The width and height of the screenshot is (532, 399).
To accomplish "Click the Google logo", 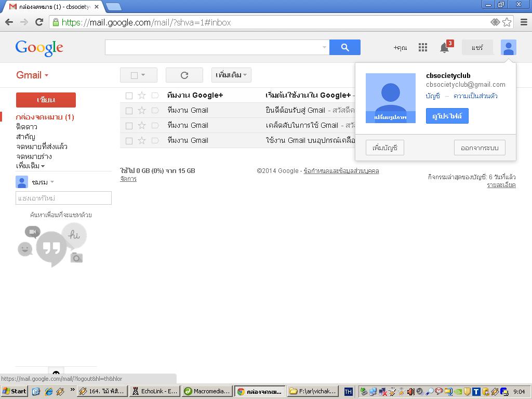I will [39, 48].
